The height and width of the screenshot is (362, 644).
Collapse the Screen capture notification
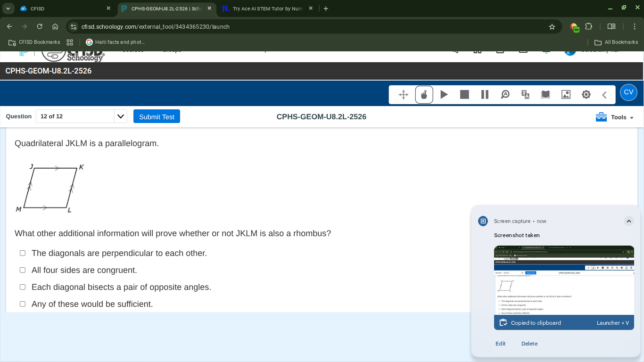[x=629, y=221]
